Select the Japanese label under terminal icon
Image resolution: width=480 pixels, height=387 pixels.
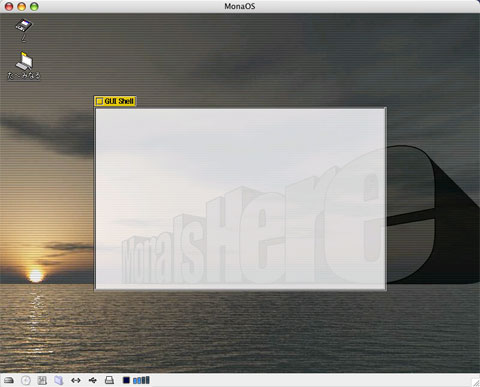pos(24,76)
